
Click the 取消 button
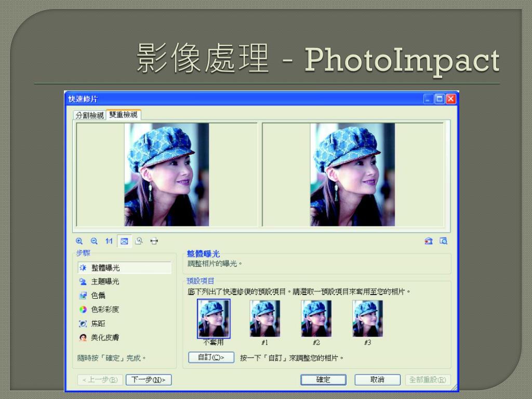click(377, 380)
